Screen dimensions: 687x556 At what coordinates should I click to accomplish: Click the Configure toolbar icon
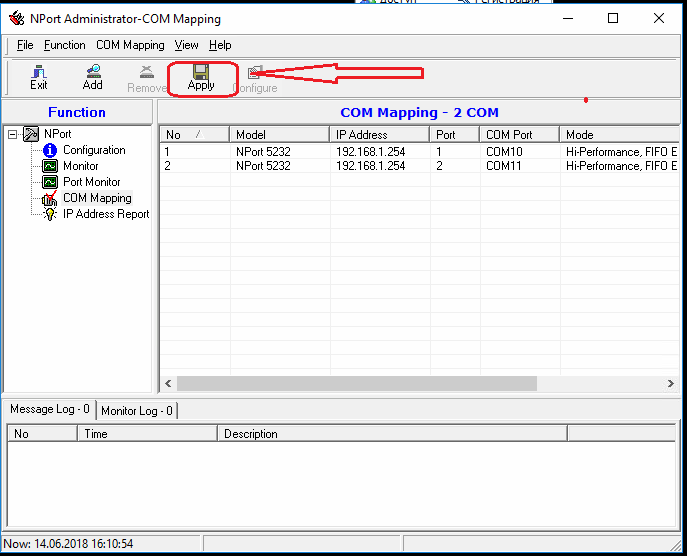pyautogui.click(x=255, y=78)
